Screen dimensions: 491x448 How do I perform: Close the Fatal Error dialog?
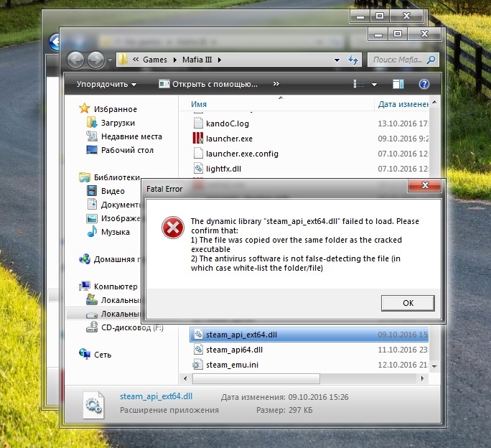tap(425, 185)
